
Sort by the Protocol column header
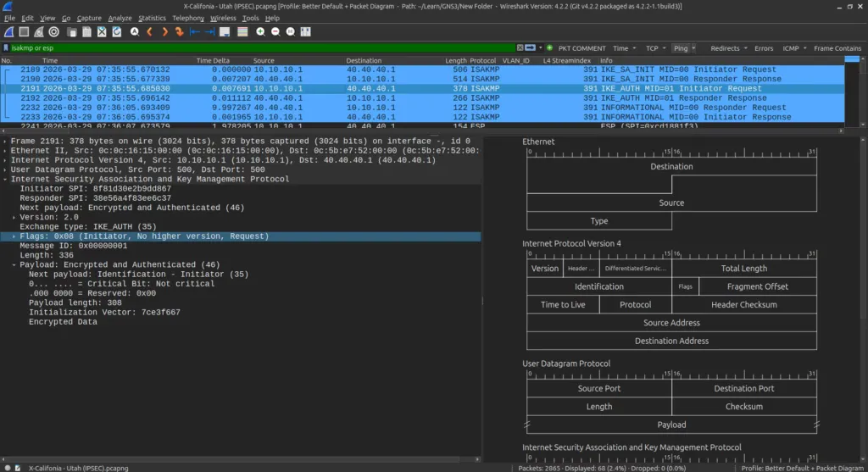coord(482,61)
